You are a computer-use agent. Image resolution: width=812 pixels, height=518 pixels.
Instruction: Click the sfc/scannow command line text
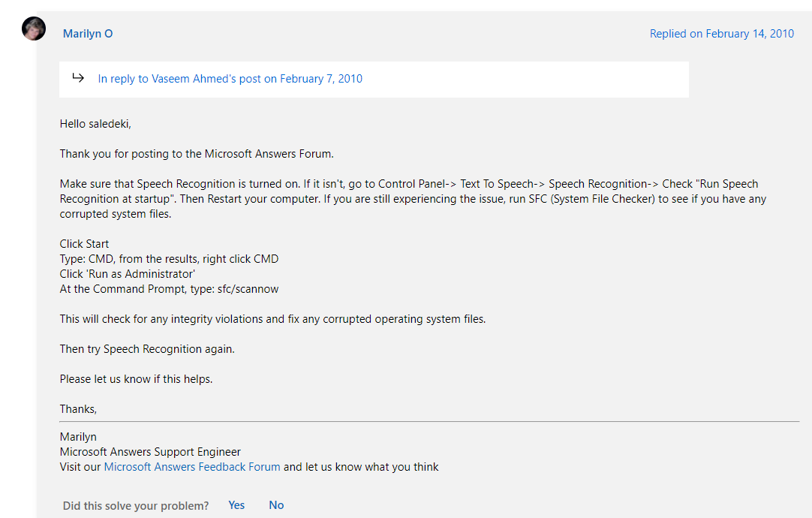click(169, 289)
